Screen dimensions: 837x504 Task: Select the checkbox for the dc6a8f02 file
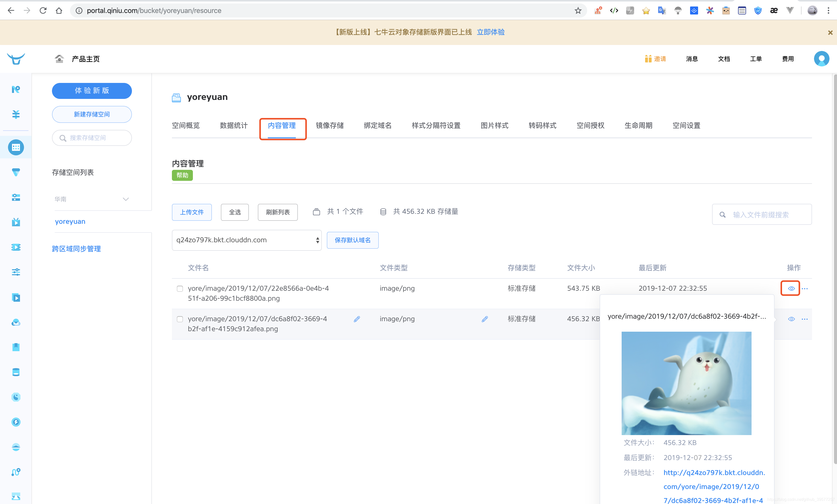(180, 319)
